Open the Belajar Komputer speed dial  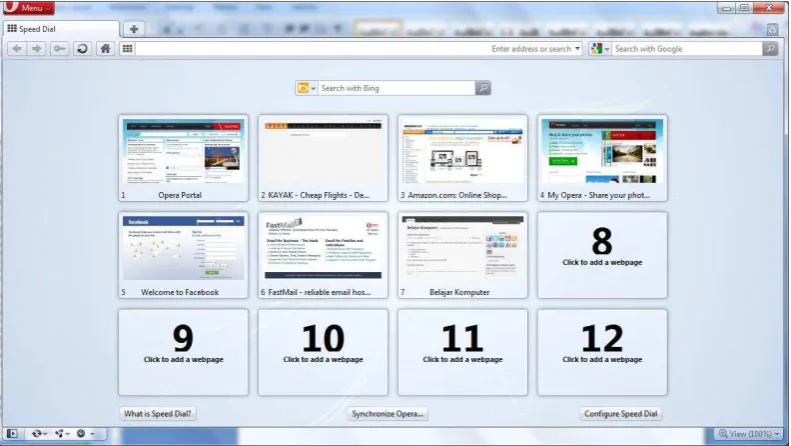463,255
